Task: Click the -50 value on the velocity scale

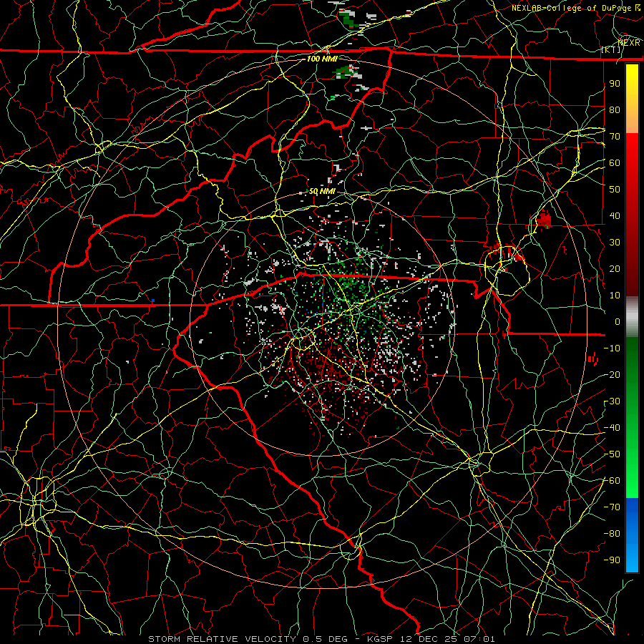Action: pos(612,454)
